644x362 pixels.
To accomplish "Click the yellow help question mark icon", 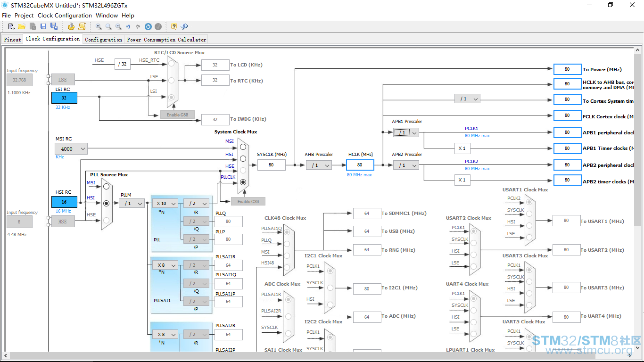I will 174,27.
